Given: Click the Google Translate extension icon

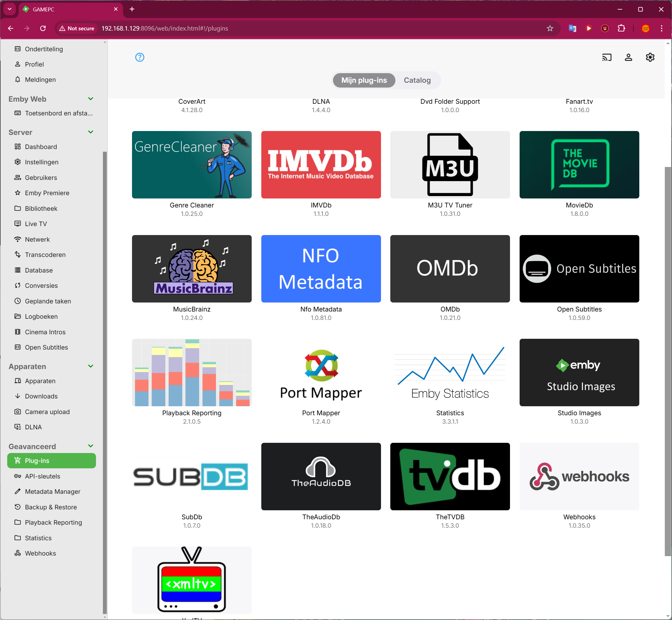Looking at the screenshot, I should 572,28.
